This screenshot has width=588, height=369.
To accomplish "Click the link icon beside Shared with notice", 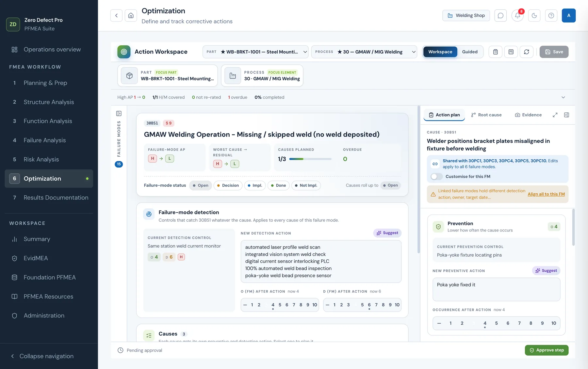I will tap(435, 164).
